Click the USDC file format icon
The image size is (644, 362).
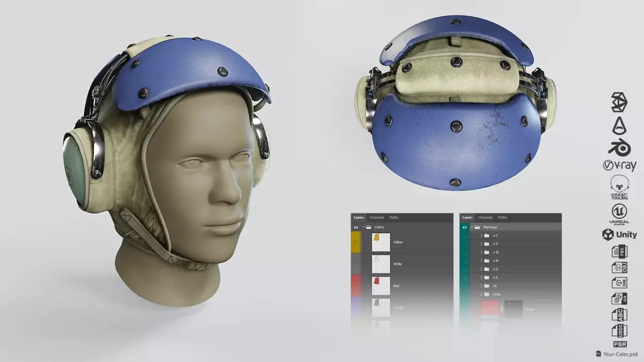tap(619, 331)
